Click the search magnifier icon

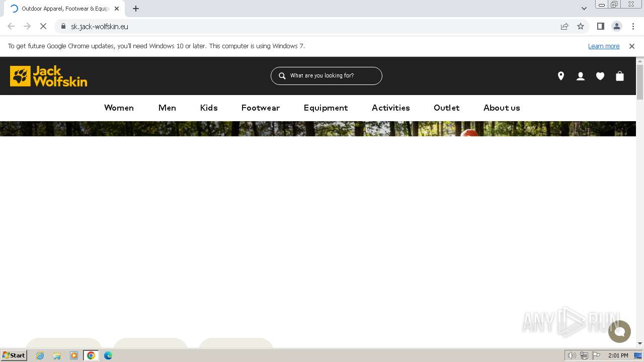[x=282, y=76]
